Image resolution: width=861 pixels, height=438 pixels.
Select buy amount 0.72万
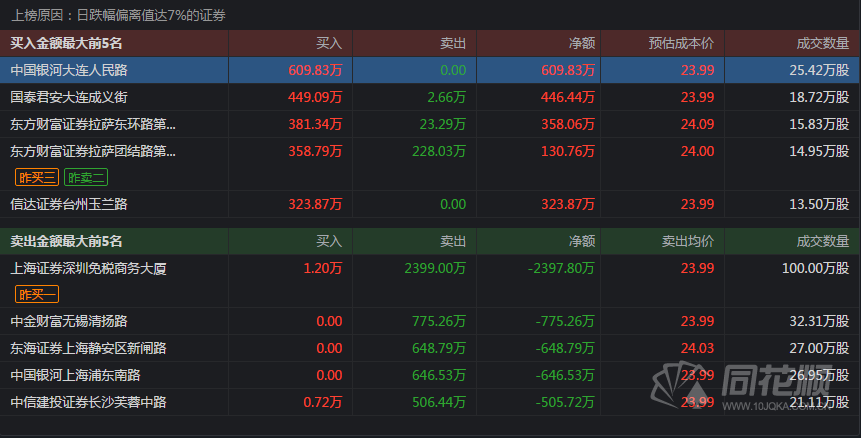(x=323, y=402)
